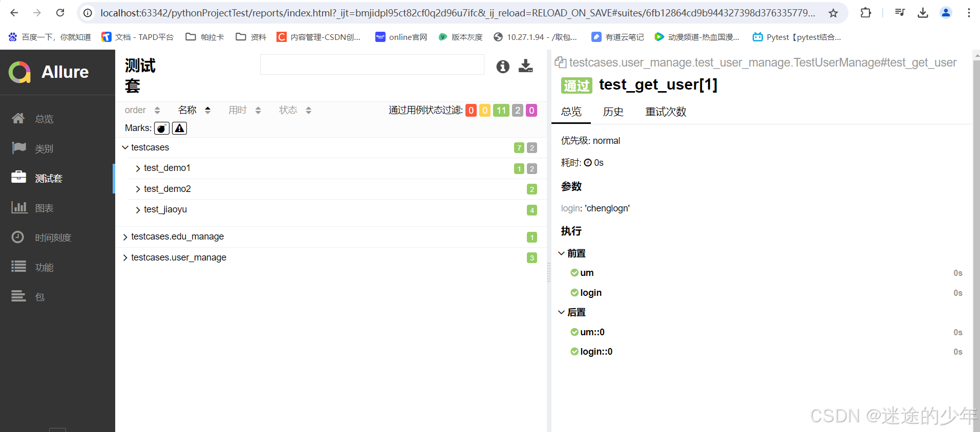This screenshot has width=980, height=432.
Task: Reload the current page
Action: pos(60,13)
